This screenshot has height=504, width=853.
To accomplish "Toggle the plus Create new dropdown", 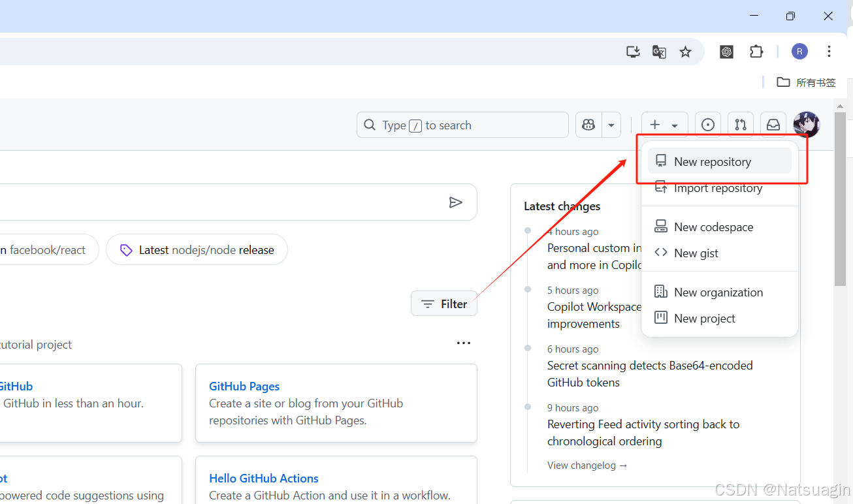I will click(664, 125).
